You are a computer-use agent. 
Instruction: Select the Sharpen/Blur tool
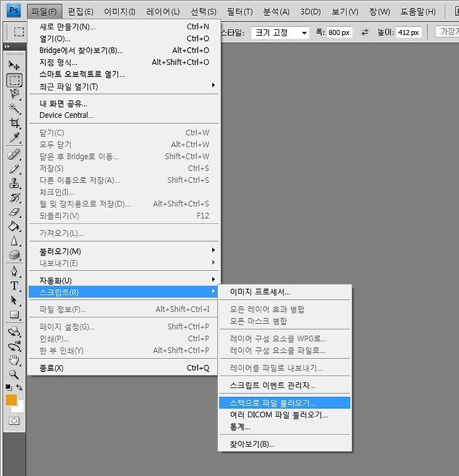click(x=14, y=240)
